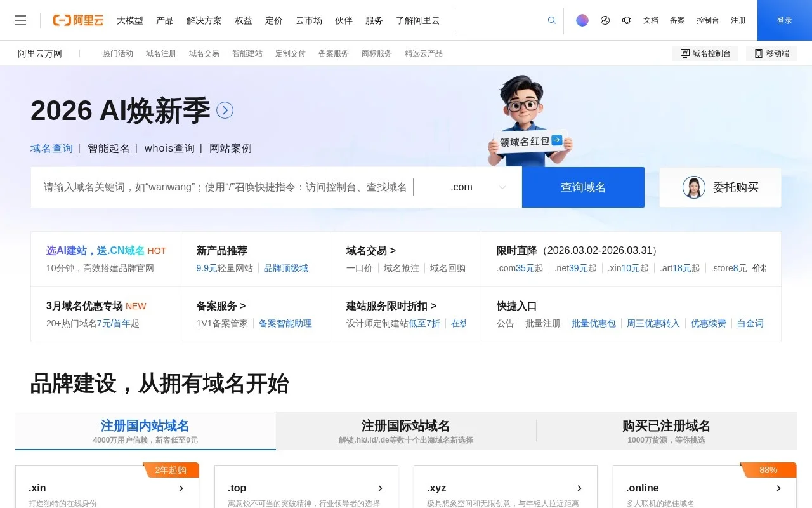This screenshot has height=508, width=812.
Task: Click the top navigation search box
Action: (501, 20)
